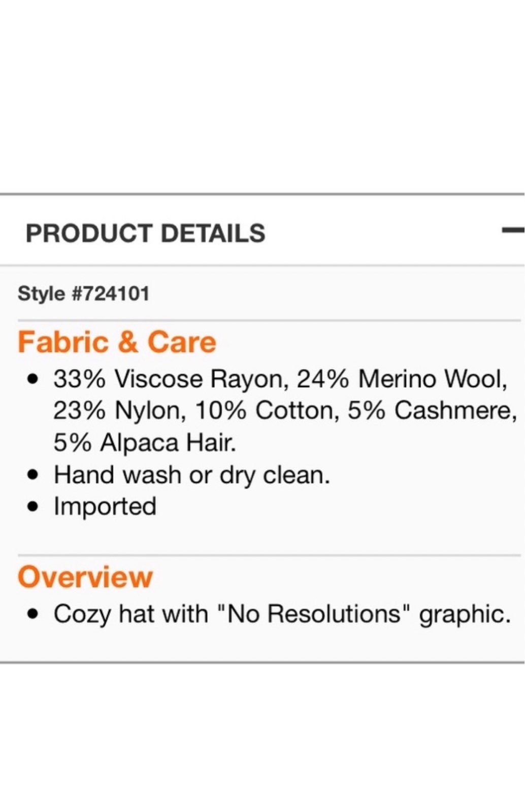Click the Cozy hat description text

[x=282, y=615]
